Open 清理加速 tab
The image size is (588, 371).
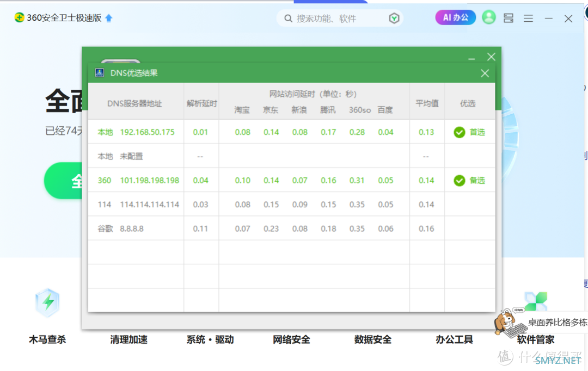pos(128,339)
